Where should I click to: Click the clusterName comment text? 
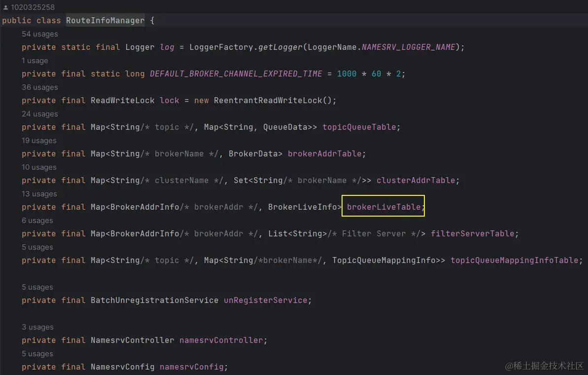point(181,181)
